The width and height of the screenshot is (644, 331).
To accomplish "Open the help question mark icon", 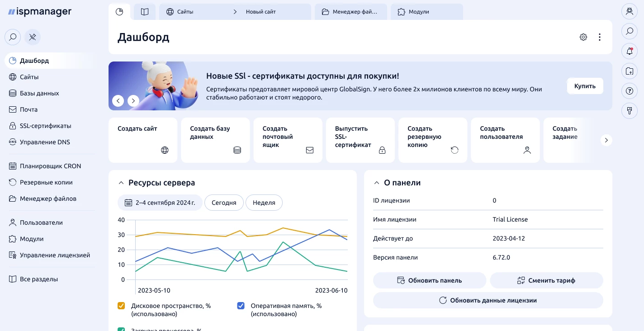I will click(x=629, y=90).
